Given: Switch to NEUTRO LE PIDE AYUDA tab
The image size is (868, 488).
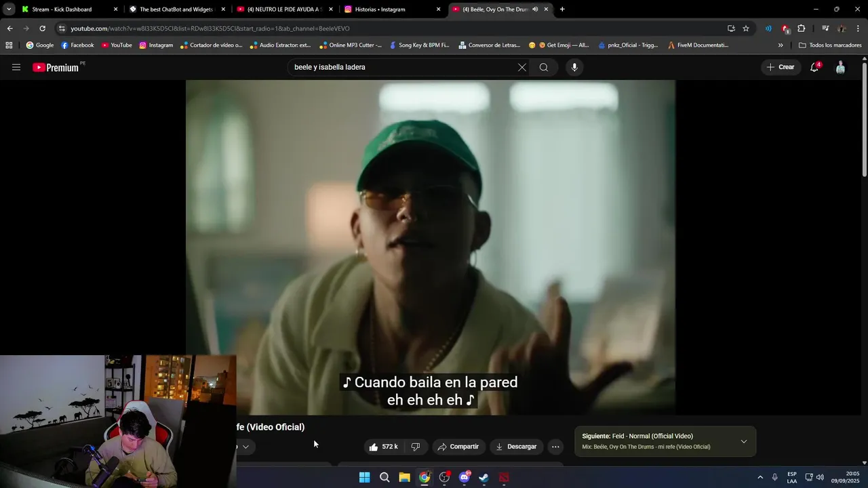Looking at the screenshot, I should [283, 9].
